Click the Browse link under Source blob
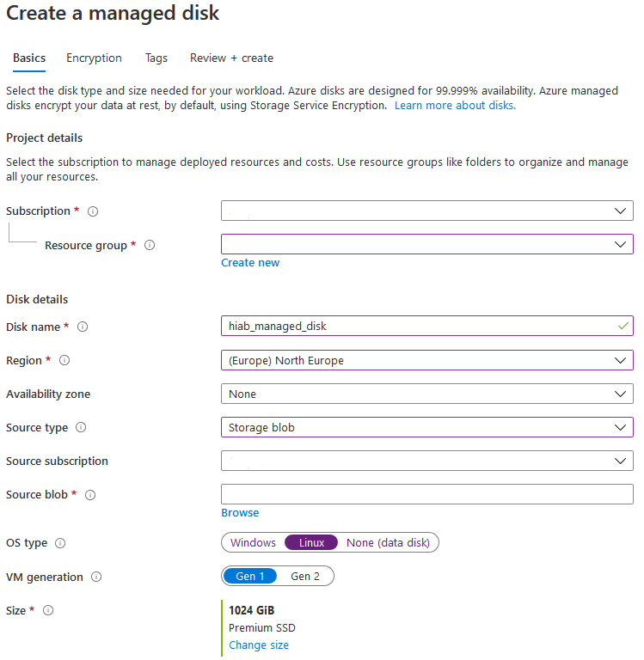Viewport: 644px width, 660px height. (240, 513)
